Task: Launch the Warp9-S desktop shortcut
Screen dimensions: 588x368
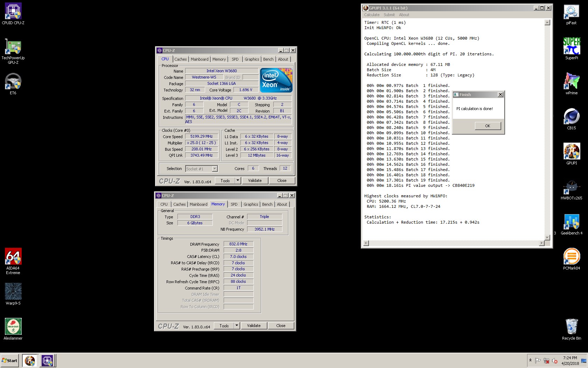Action: pos(13,294)
